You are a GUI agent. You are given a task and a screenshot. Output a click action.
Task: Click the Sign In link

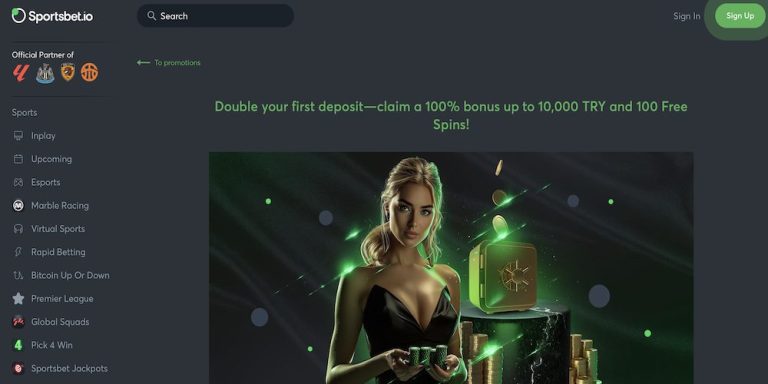686,16
